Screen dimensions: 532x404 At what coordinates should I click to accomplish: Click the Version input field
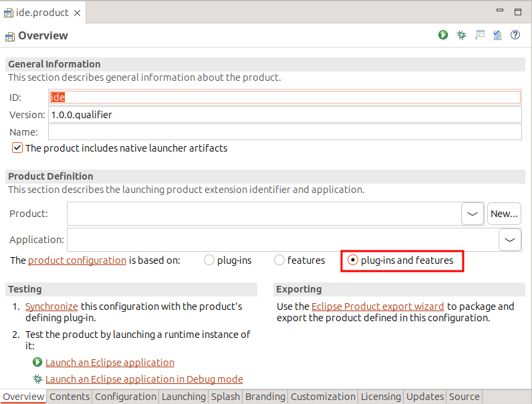tap(285, 115)
